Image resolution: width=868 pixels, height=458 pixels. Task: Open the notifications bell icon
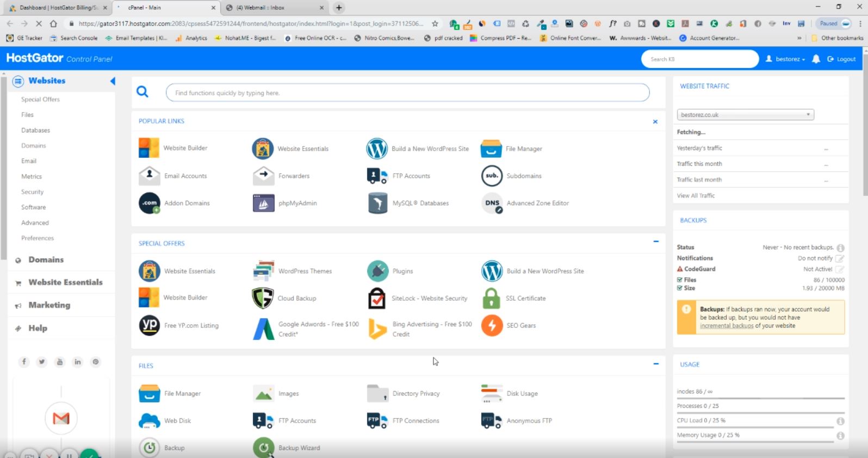coord(816,59)
